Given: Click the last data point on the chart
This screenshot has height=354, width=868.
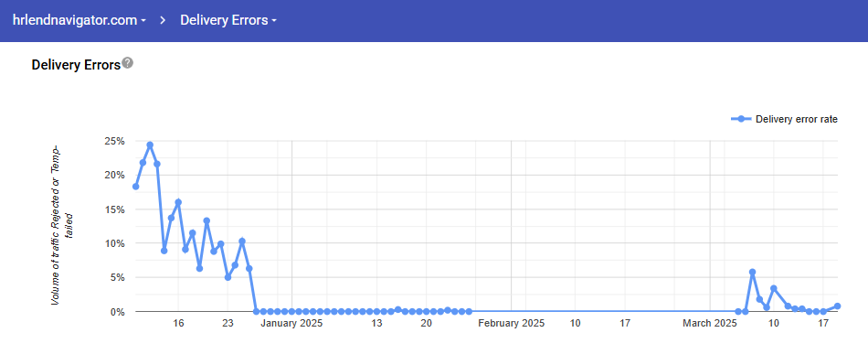Looking at the screenshot, I should pos(838,306).
